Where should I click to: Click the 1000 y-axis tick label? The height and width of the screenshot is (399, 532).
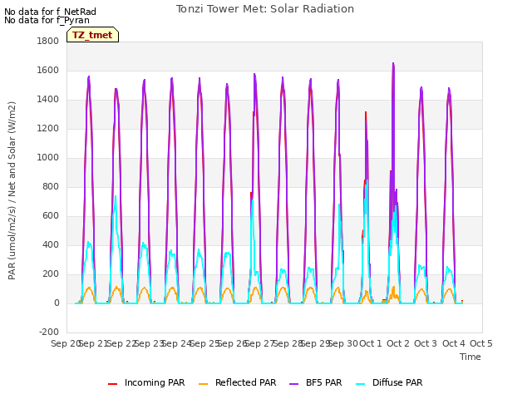tap(48, 157)
